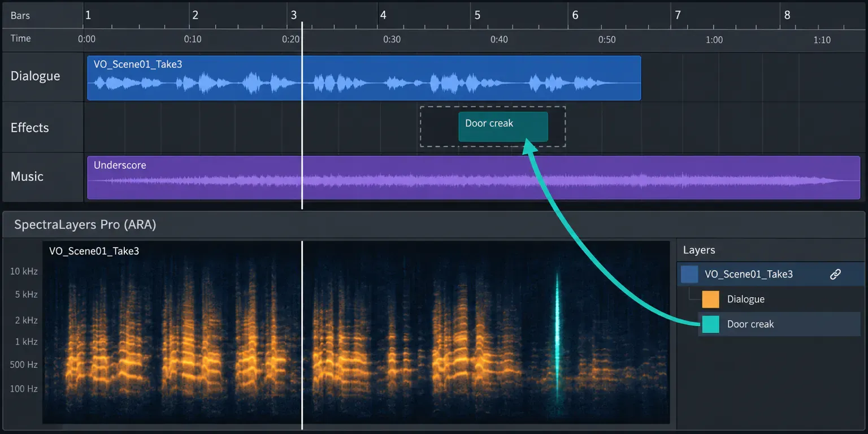Select the Effects track header
Image resolution: width=868 pixels, height=434 pixels.
pos(43,127)
